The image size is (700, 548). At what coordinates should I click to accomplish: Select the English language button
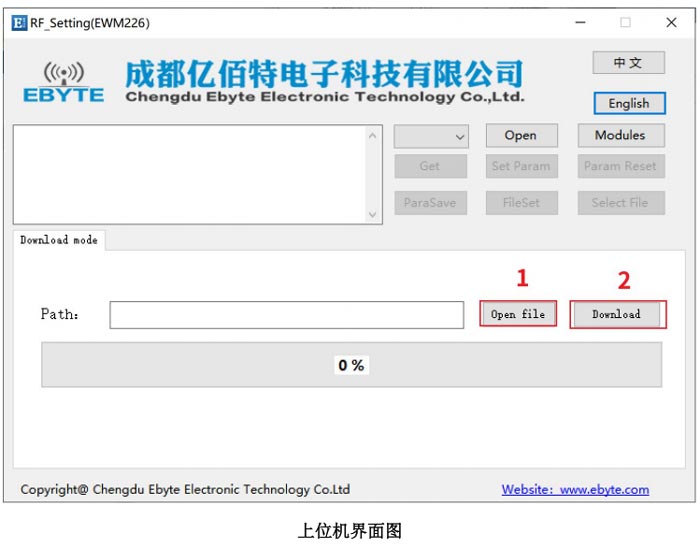[629, 104]
